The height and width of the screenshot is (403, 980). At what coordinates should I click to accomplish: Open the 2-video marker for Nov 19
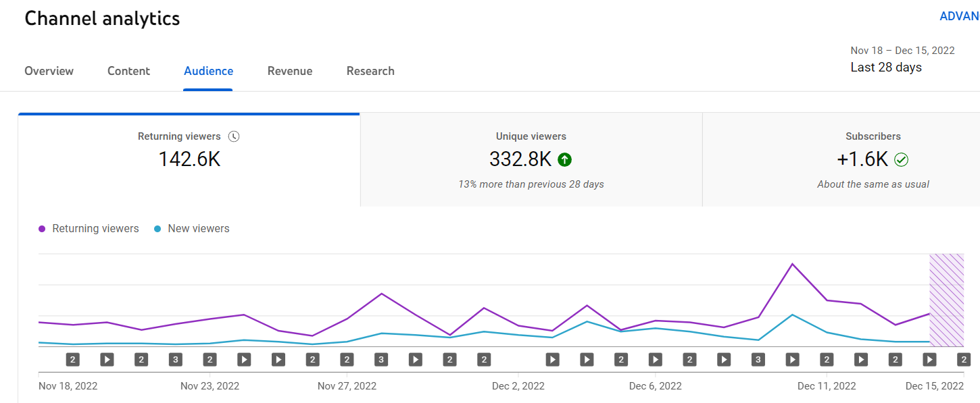(x=73, y=360)
